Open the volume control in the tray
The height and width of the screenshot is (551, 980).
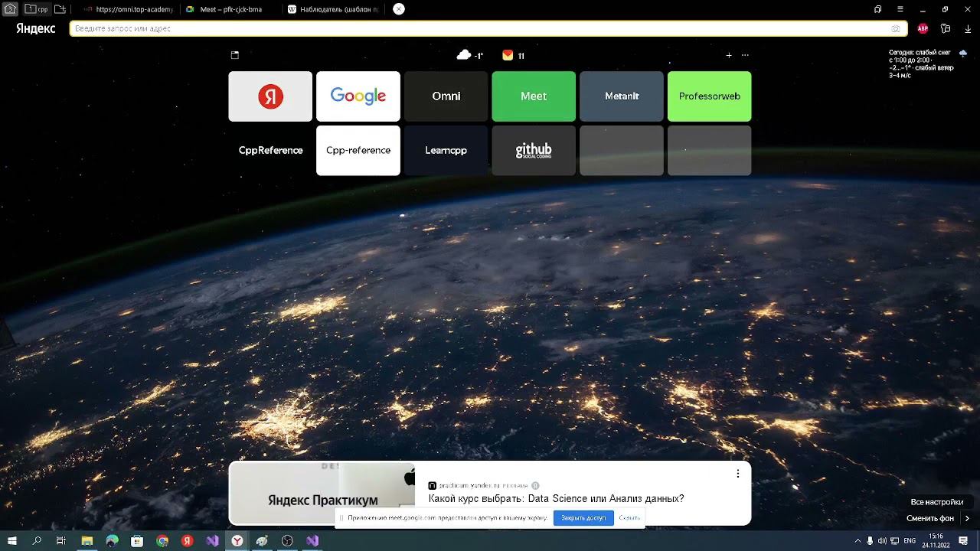click(x=882, y=541)
